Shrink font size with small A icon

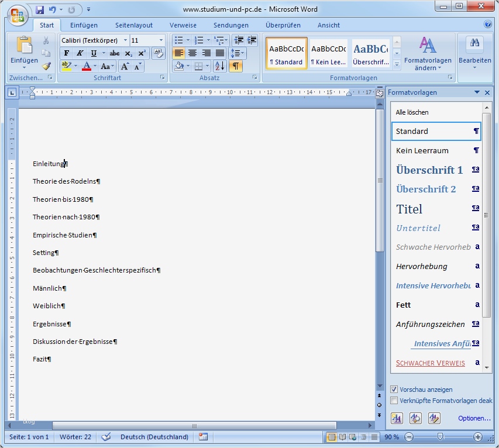[x=137, y=66]
